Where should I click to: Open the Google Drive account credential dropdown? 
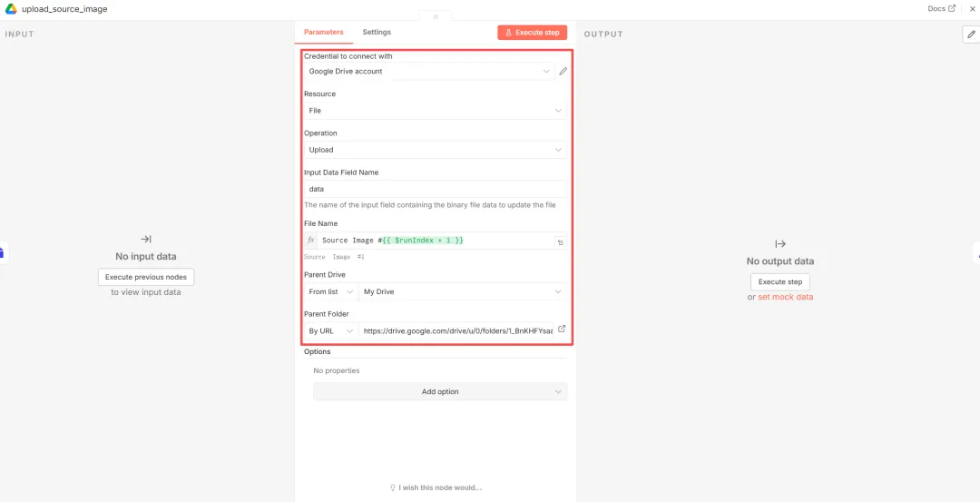(429, 72)
